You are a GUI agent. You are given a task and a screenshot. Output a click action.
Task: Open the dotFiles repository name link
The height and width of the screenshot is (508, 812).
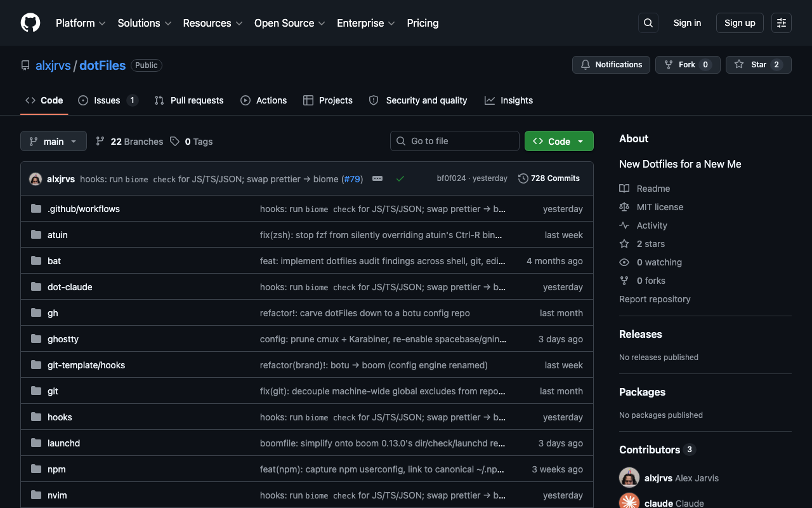(x=103, y=65)
